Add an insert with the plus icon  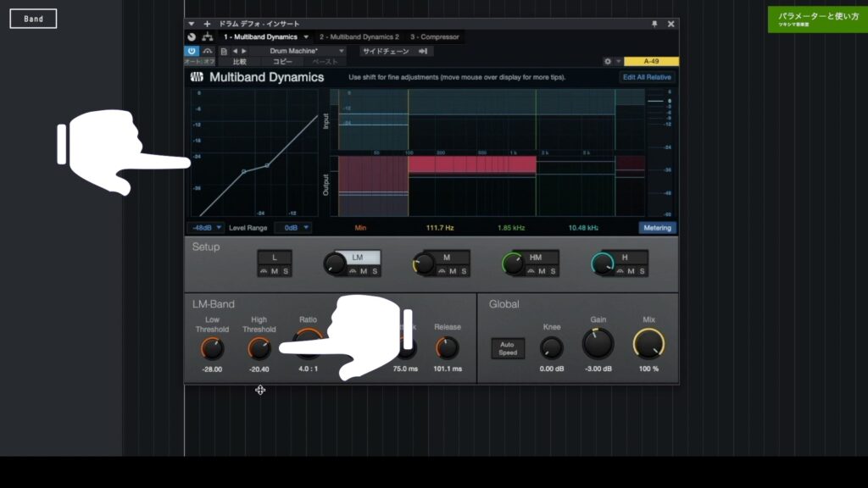click(207, 24)
